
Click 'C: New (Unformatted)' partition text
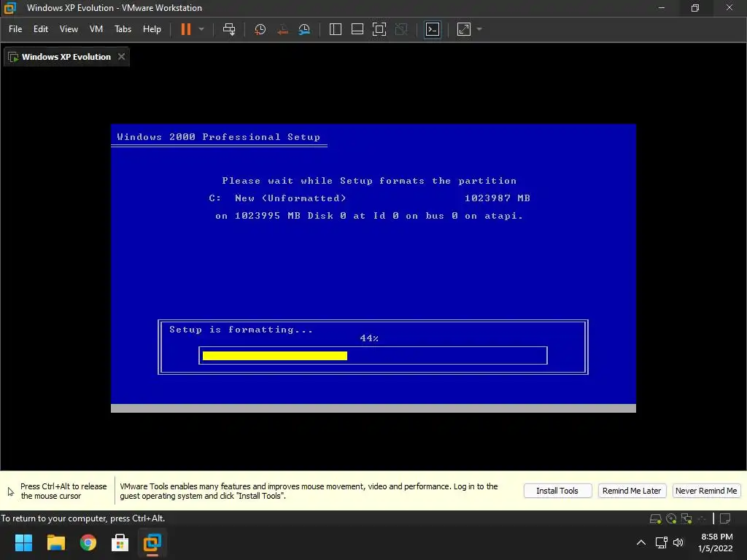pyautogui.click(x=277, y=198)
